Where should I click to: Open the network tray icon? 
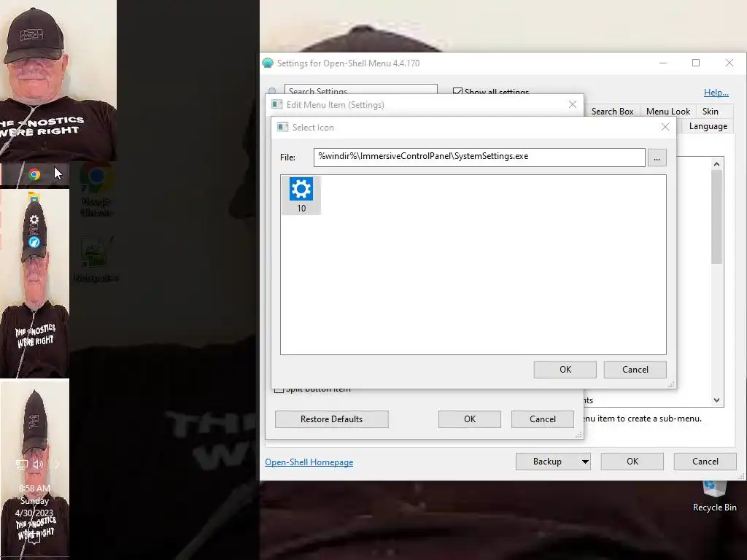21,464
